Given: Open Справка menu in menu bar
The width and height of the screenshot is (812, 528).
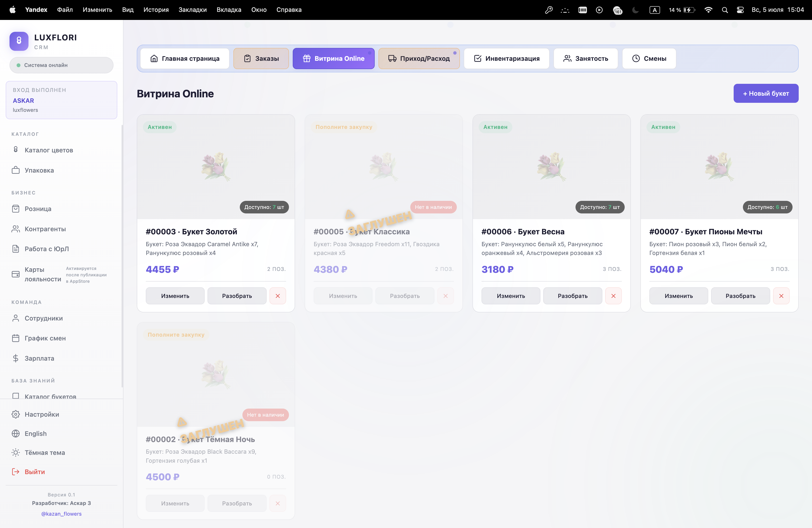Looking at the screenshot, I should [289, 10].
